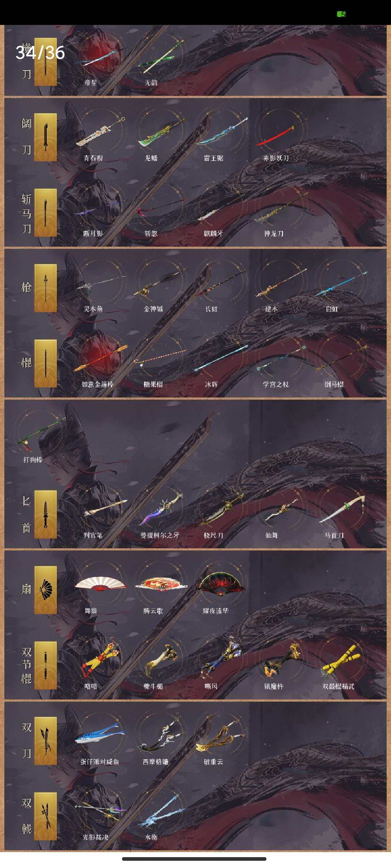Tap the 34/36 image counter

(x=40, y=53)
